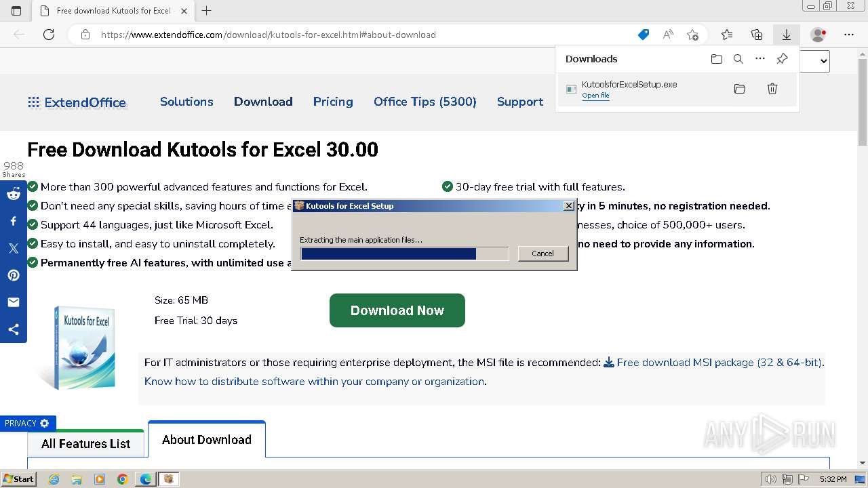Cancel the Kutools for Excel Setup extraction
The image size is (868, 488).
542,253
